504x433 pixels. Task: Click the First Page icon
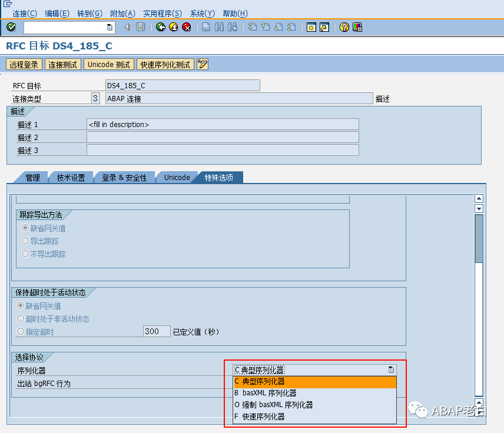tap(253, 27)
